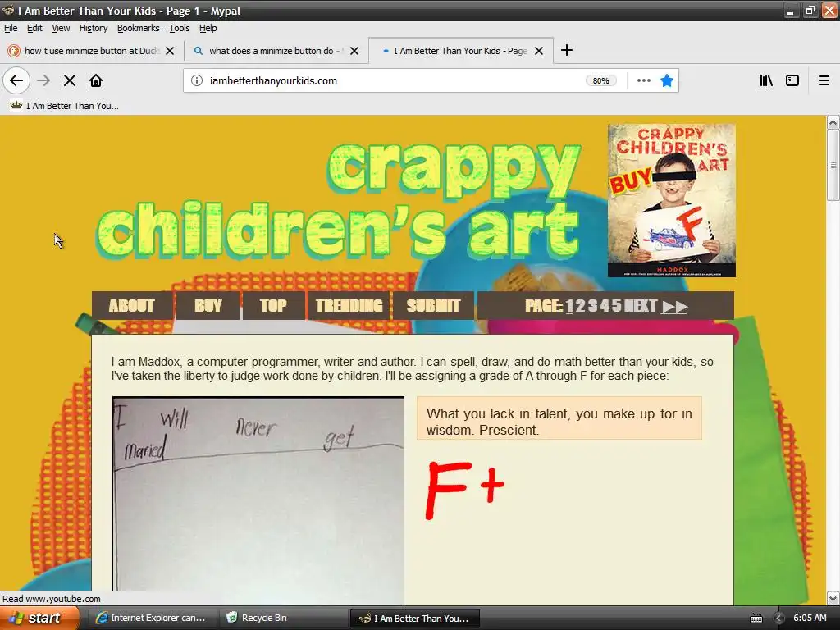Click Mypal taskbar button 'I Am Better Than You...'
This screenshot has width=840, height=630.
pyautogui.click(x=414, y=619)
